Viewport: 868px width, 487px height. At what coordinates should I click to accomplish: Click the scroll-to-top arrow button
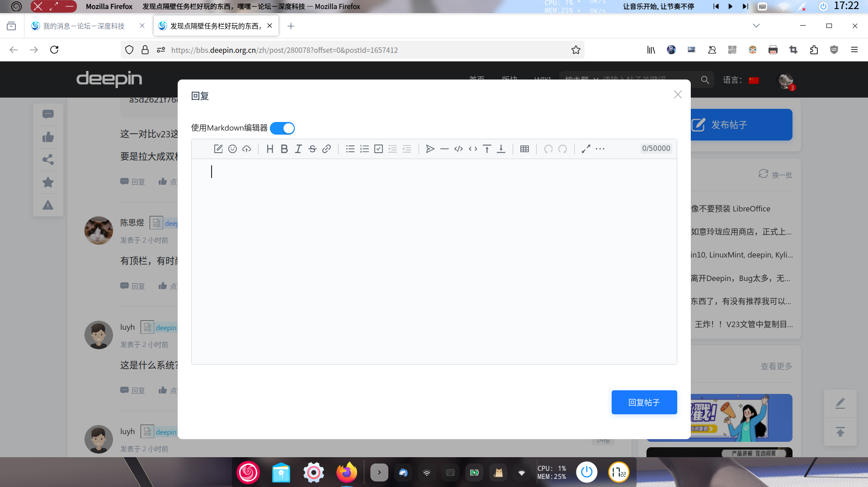click(840, 432)
